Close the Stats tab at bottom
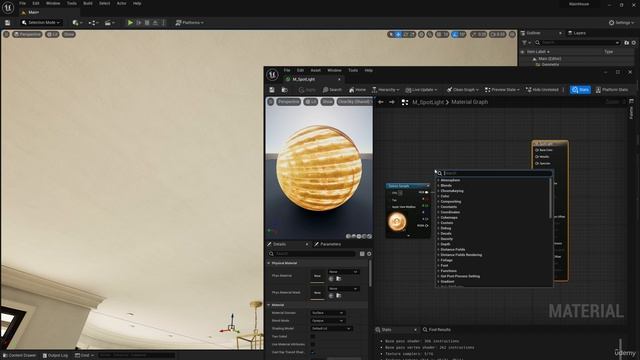Image resolution: width=640 pixels, height=360 pixels. click(415, 329)
